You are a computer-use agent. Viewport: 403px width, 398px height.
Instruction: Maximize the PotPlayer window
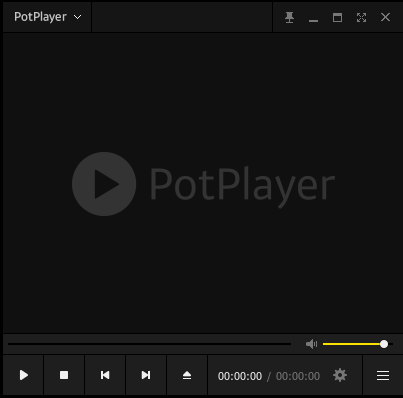(x=337, y=17)
